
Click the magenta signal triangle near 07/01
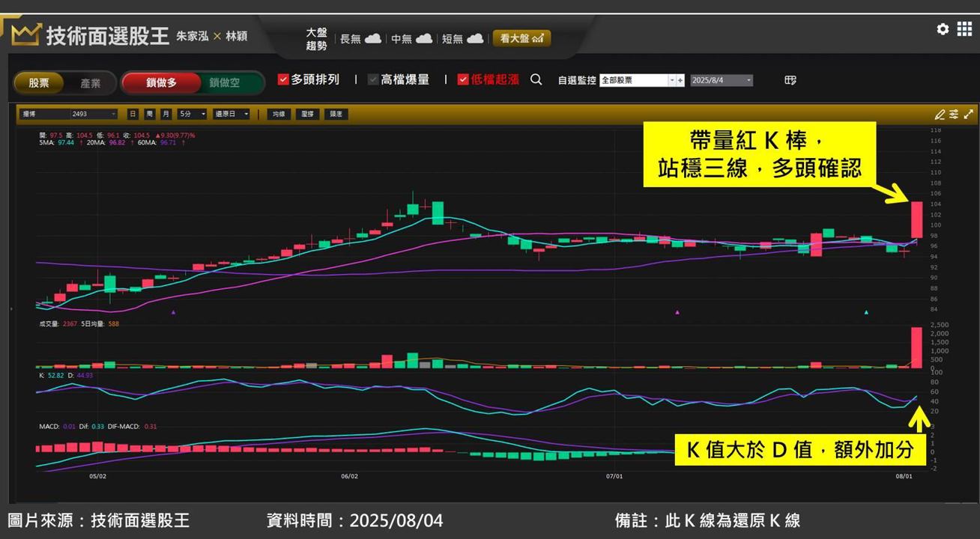click(677, 312)
